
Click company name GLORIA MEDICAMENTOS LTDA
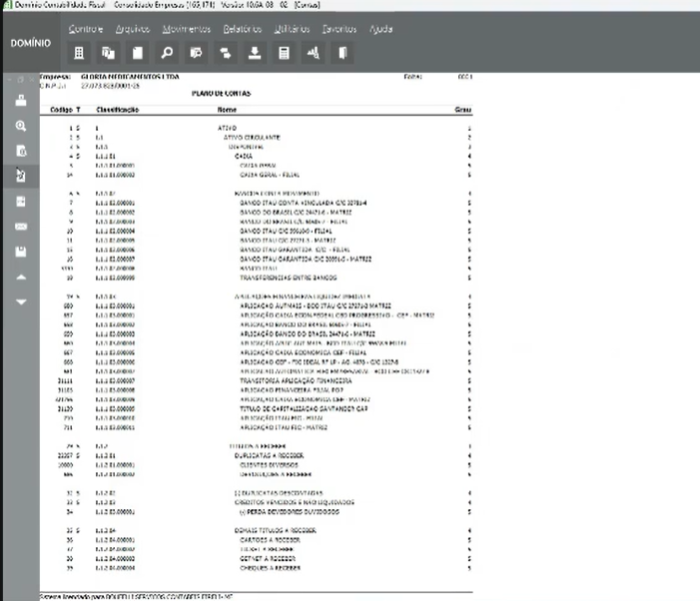[130, 77]
